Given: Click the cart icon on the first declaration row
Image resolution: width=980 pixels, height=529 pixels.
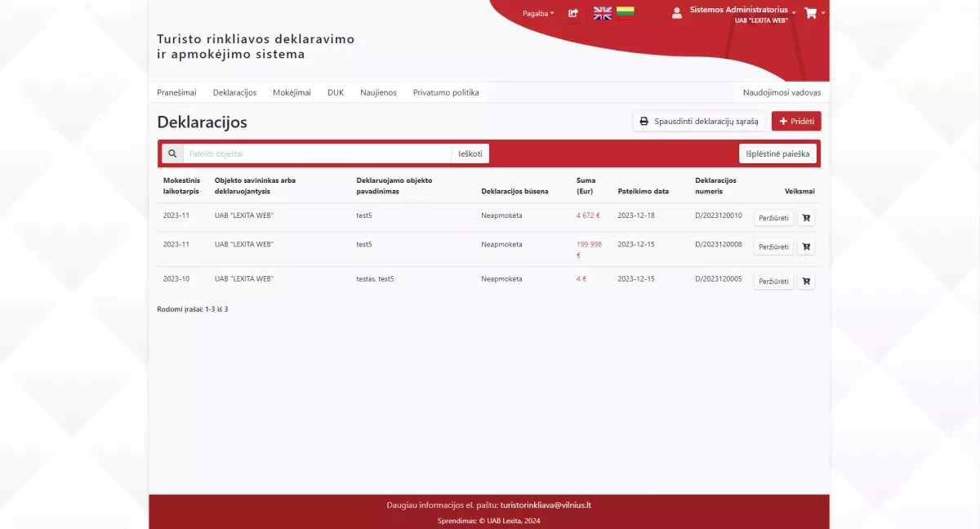Looking at the screenshot, I should click(806, 217).
